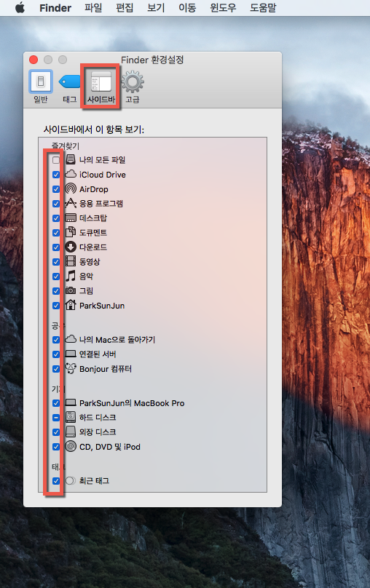The image size is (370, 588).
Task: Click the 음악 music note icon
Action: pos(71,276)
